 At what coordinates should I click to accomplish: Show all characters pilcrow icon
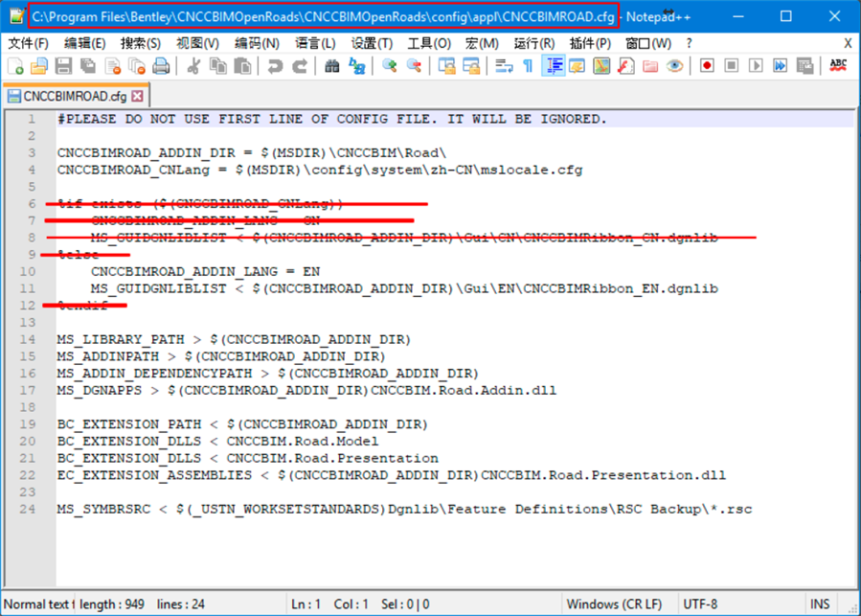(528, 66)
